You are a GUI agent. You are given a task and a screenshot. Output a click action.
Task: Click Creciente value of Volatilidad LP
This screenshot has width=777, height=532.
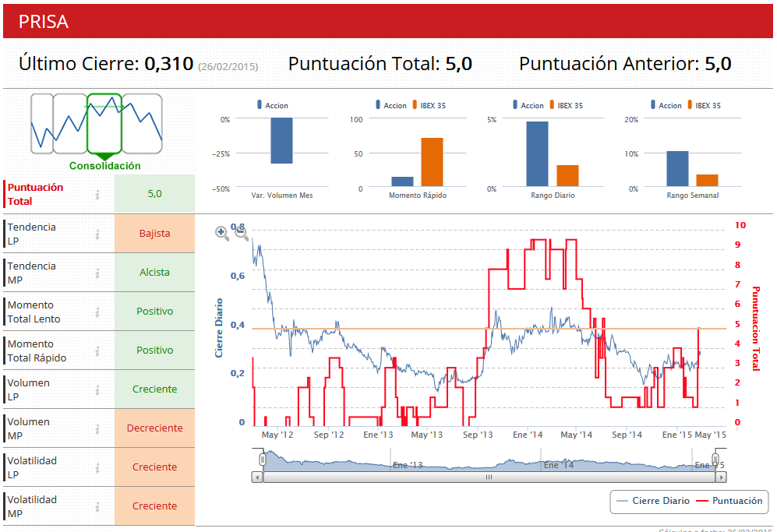(x=154, y=467)
